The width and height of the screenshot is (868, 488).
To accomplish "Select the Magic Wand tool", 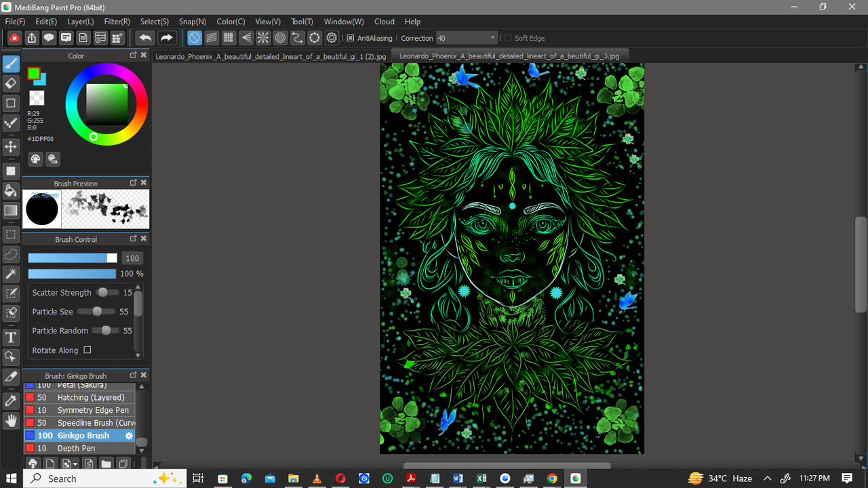I will tap(11, 274).
